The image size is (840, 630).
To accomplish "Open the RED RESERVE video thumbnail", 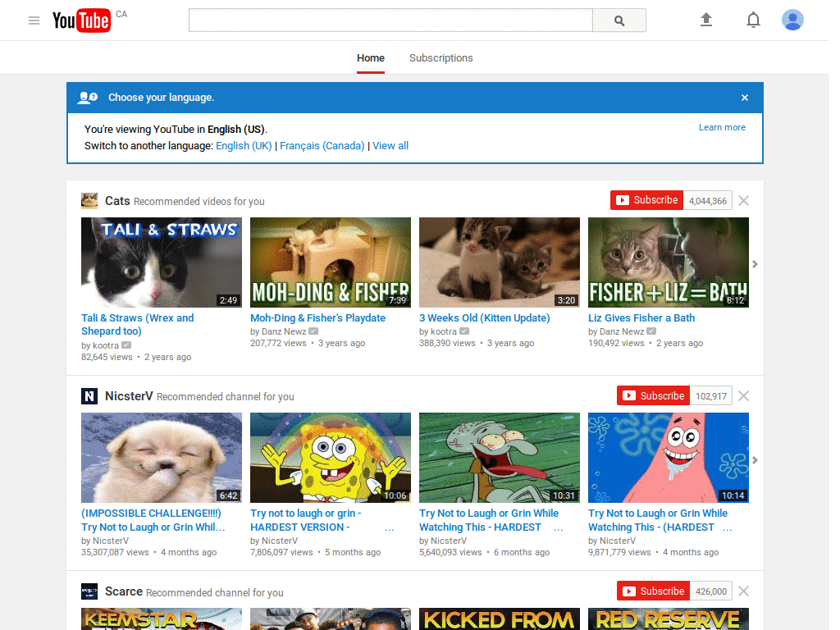I will (669, 619).
